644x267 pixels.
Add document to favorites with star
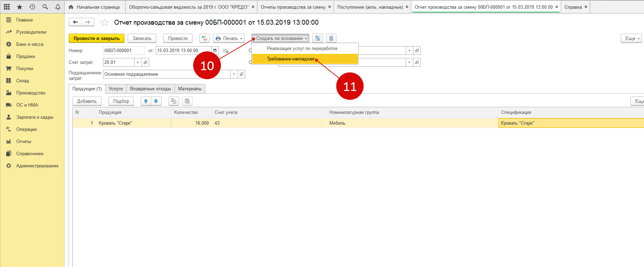104,23
